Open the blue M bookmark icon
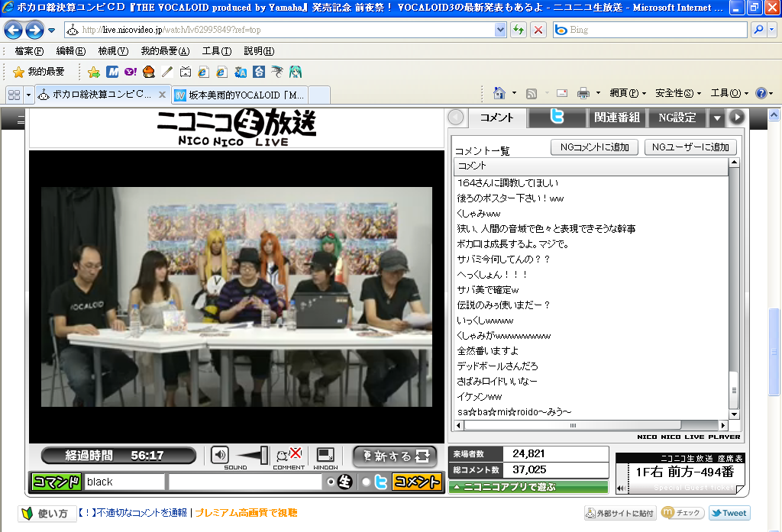 (x=112, y=72)
